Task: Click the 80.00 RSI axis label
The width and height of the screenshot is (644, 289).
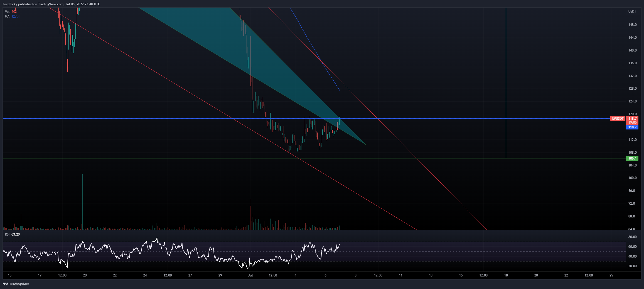Action: [632, 237]
